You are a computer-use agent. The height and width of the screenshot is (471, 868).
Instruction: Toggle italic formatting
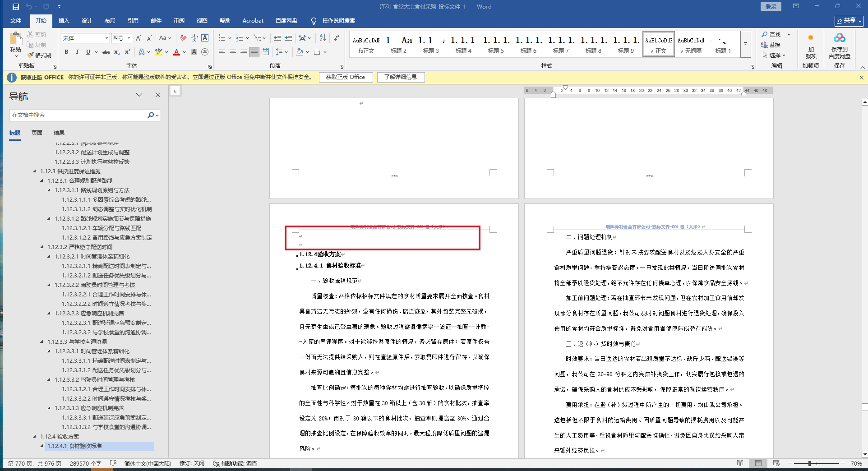[x=77, y=52]
